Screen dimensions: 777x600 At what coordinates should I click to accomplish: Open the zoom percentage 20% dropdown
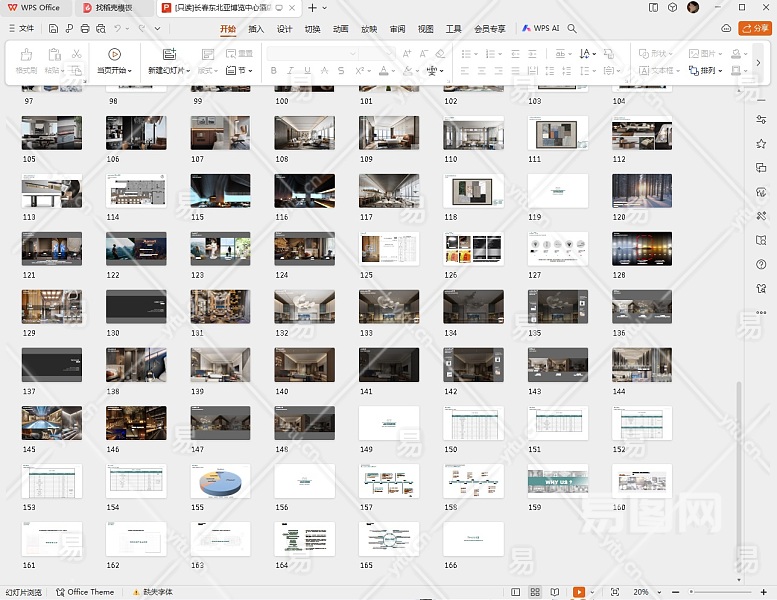pyautogui.click(x=645, y=592)
